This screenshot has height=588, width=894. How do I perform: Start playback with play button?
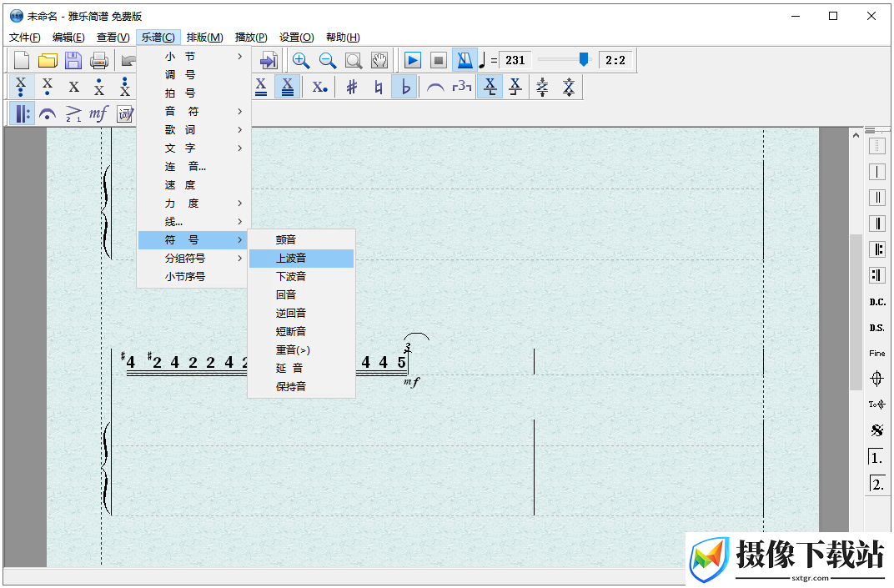[x=412, y=60]
